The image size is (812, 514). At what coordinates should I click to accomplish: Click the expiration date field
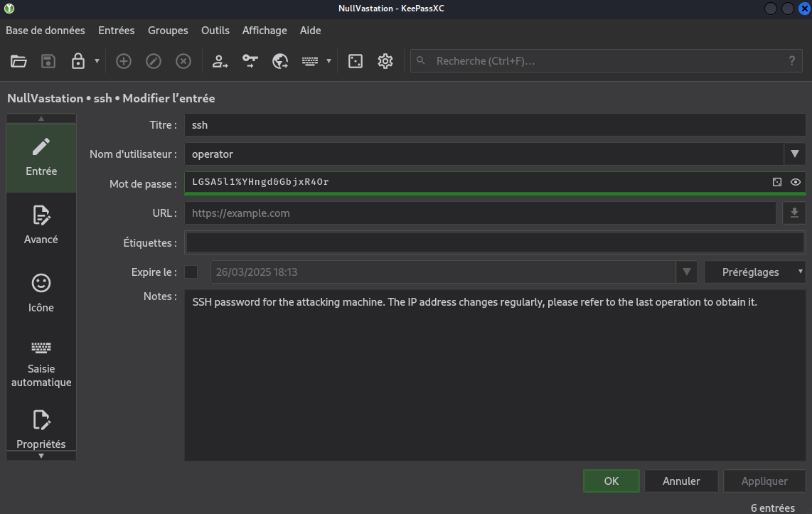pos(443,272)
